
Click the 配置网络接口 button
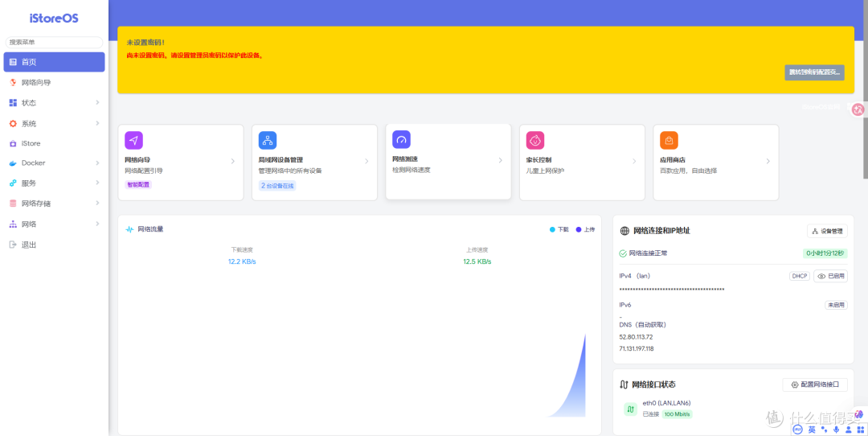[815, 385]
